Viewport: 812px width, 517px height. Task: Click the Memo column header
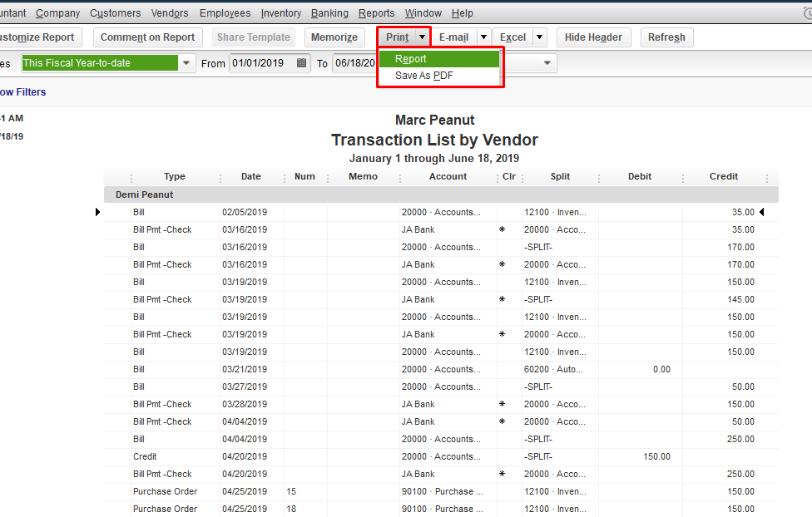pyautogui.click(x=363, y=176)
